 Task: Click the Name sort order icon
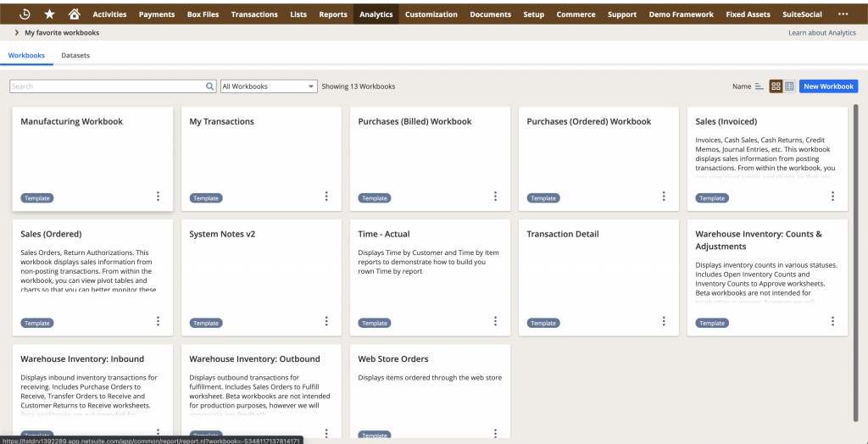(x=759, y=86)
